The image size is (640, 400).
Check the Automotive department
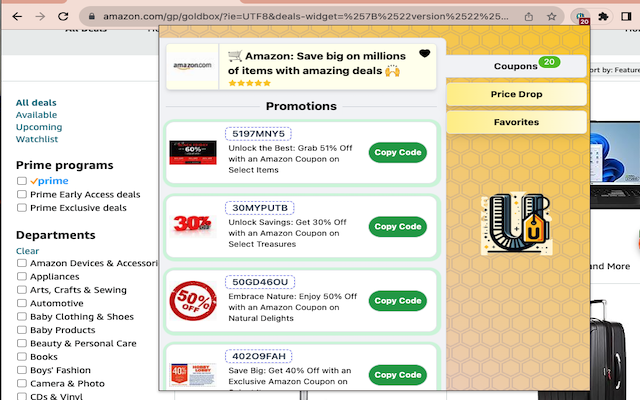point(22,303)
